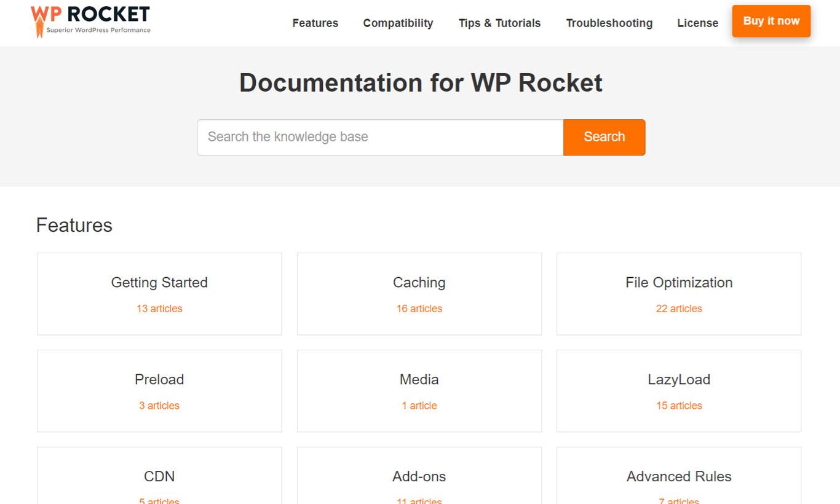Open the Caching category card
This screenshot has width=840, height=504.
coord(419,294)
